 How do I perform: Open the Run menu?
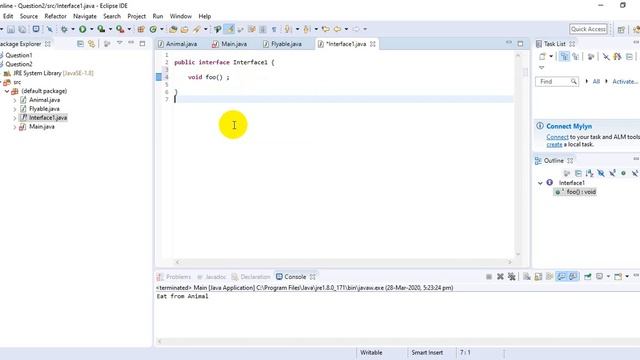click(x=158, y=16)
